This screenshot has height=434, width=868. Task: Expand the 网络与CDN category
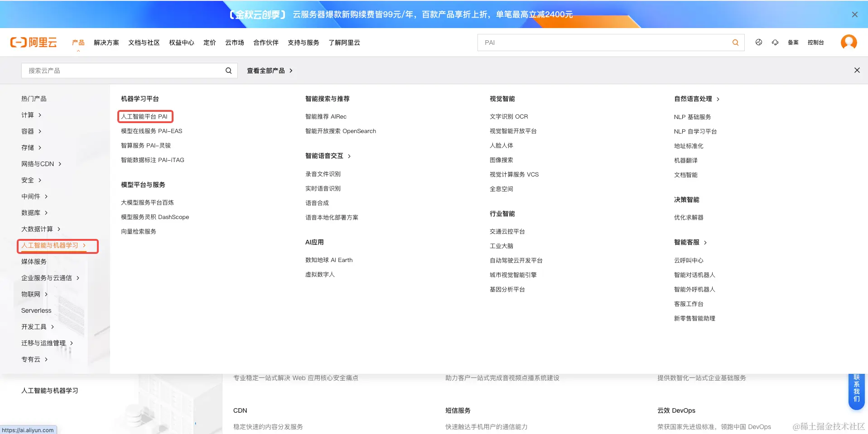click(x=41, y=164)
